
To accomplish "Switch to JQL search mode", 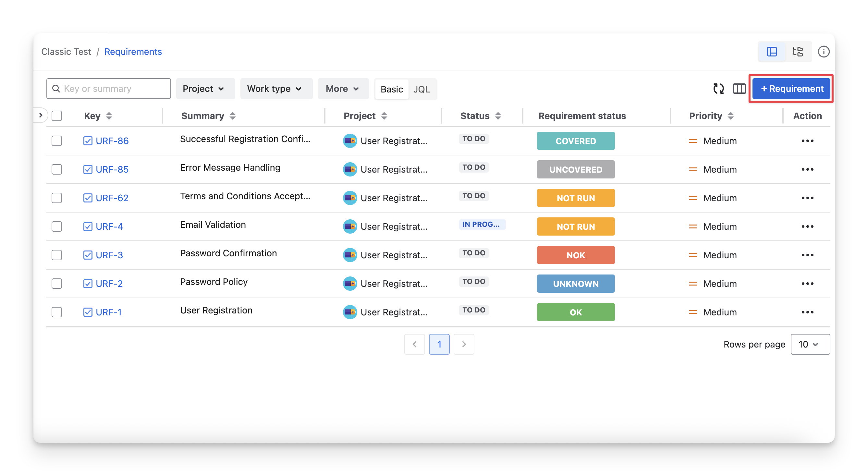I will pos(421,89).
